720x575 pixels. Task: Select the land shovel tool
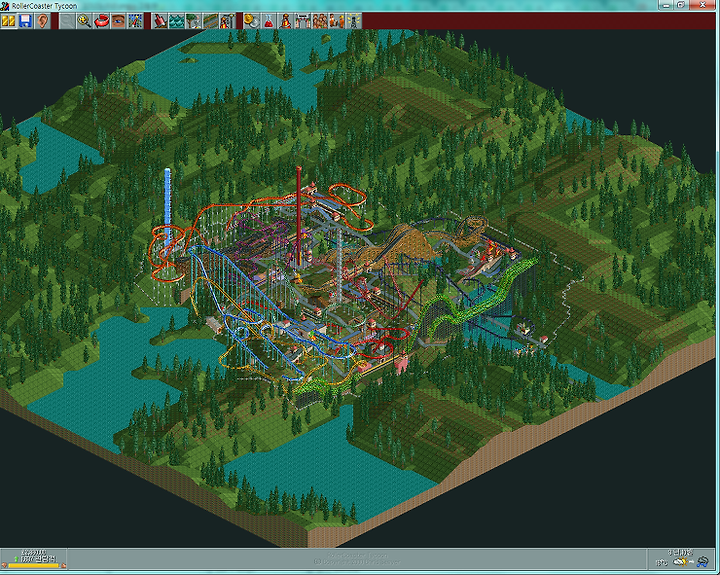[x=159, y=21]
